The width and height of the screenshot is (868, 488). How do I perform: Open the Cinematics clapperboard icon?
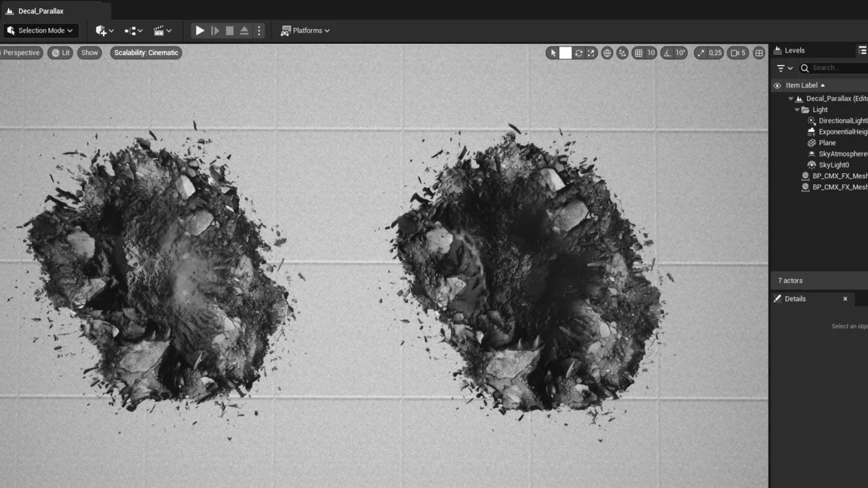point(159,30)
